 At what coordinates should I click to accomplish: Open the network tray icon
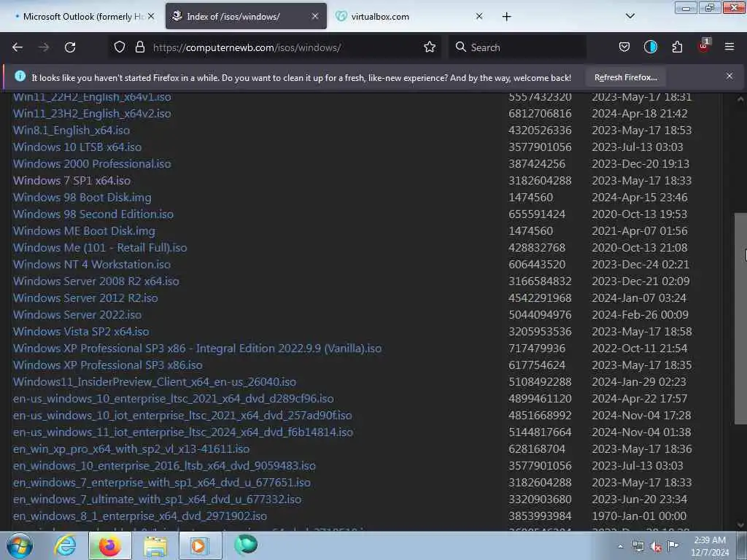click(638, 547)
